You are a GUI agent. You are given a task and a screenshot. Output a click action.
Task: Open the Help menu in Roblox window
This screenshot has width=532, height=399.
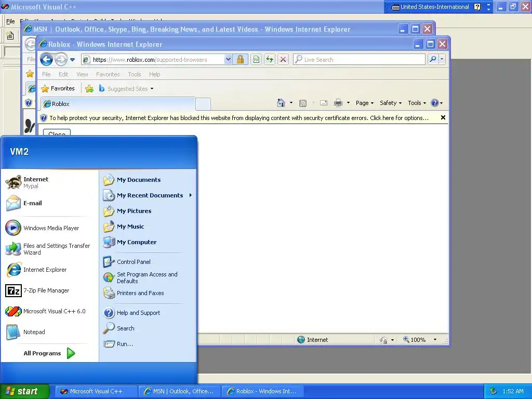click(x=155, y=74)
